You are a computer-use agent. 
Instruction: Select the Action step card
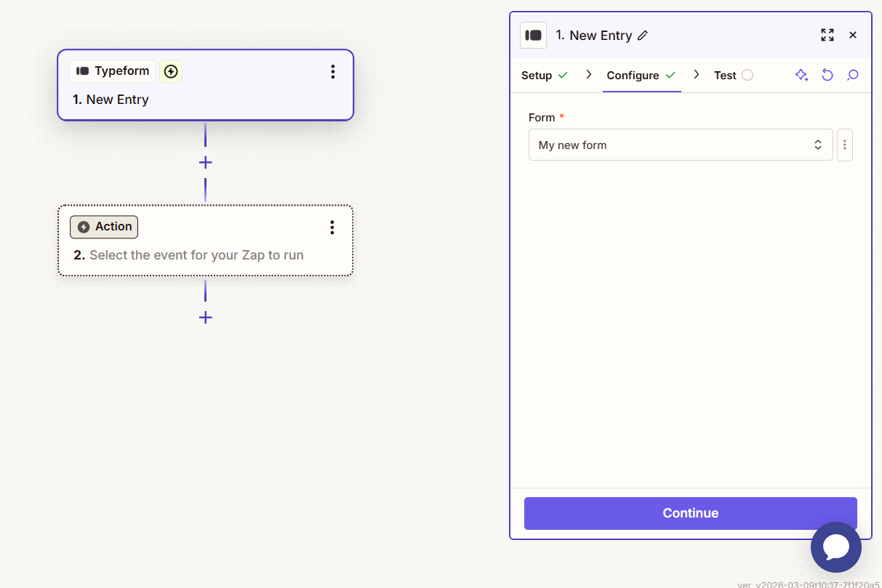click(x=205, y=247)
